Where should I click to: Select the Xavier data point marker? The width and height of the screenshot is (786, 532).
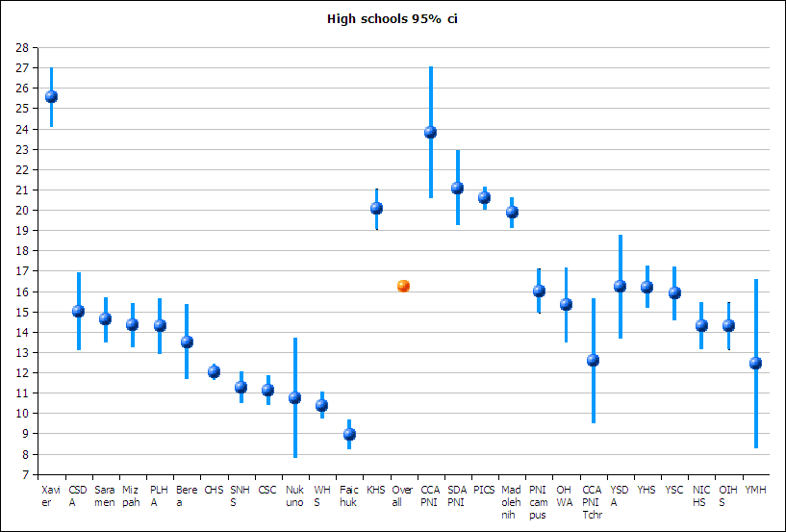(51, 97)
